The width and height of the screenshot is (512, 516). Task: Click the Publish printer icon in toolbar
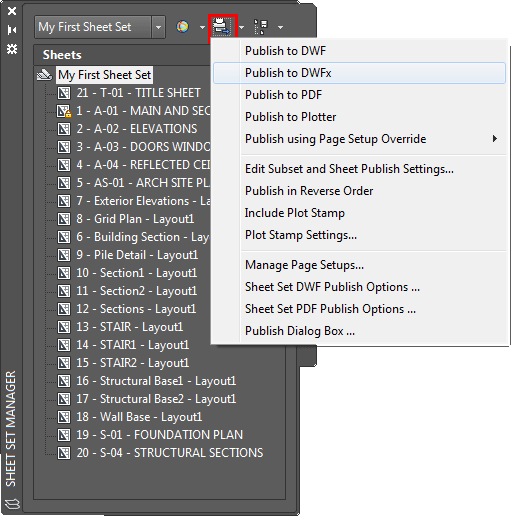coord(222,27)
